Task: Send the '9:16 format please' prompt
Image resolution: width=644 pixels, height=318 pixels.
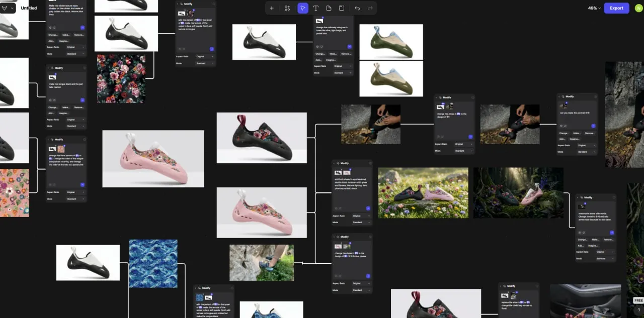Action: (368, 276)
